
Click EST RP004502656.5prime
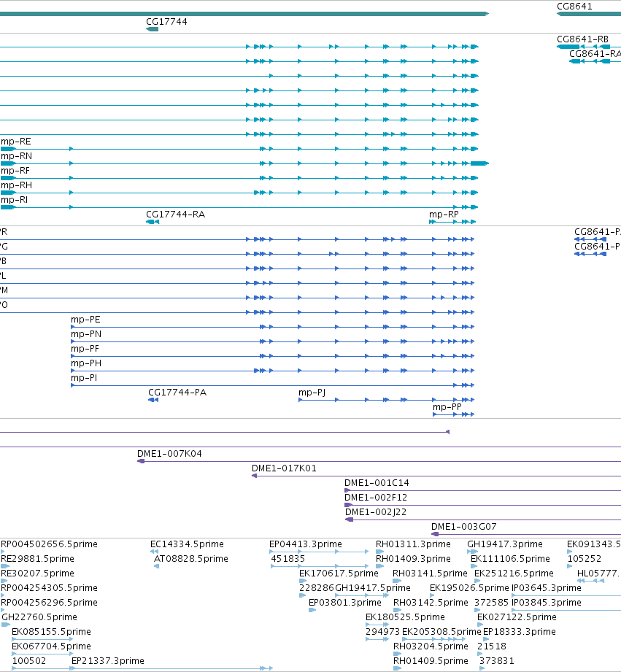pos(50,544)
